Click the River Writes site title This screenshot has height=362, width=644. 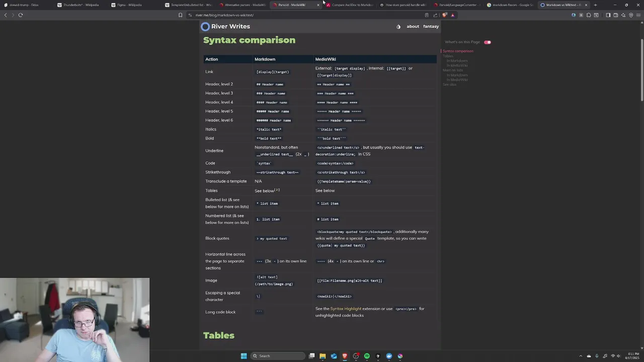[x=230, y=27]
